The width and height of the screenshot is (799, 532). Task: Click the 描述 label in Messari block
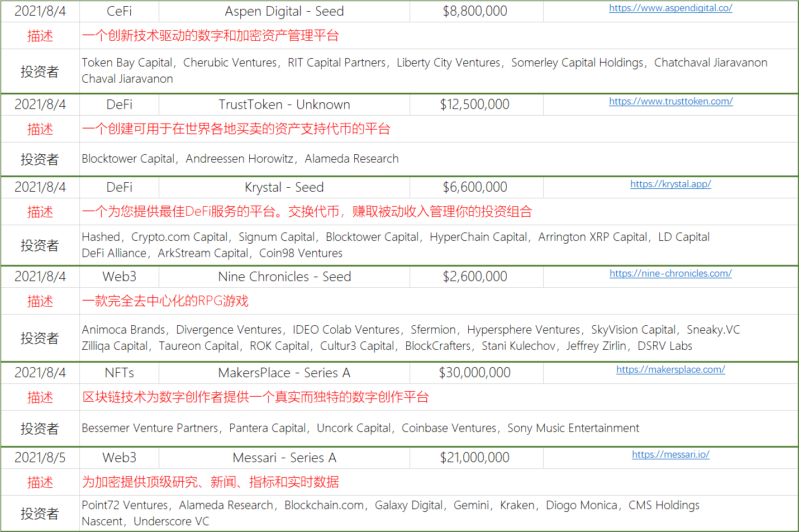point(40,482)
